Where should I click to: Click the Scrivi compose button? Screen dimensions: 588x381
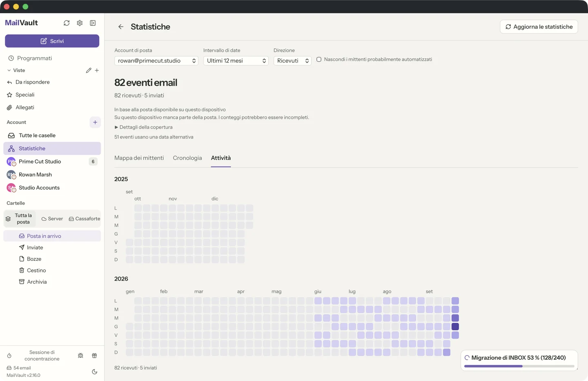52,41
